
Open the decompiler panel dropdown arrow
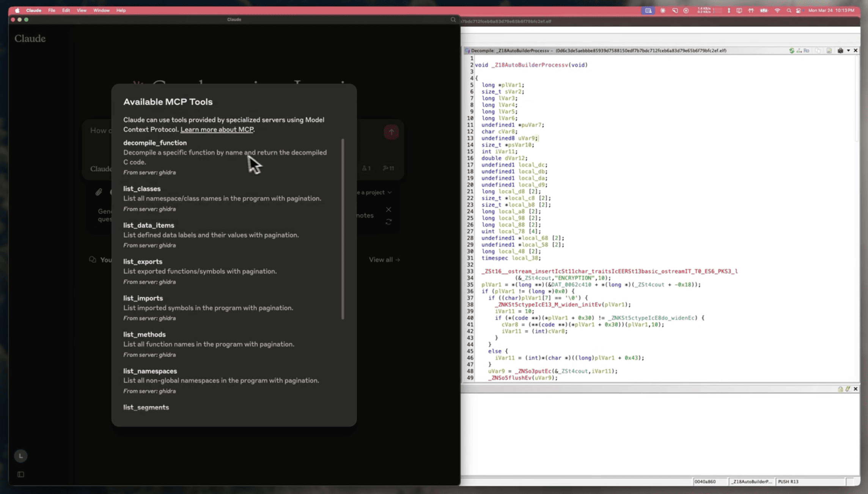click(848, 50)
